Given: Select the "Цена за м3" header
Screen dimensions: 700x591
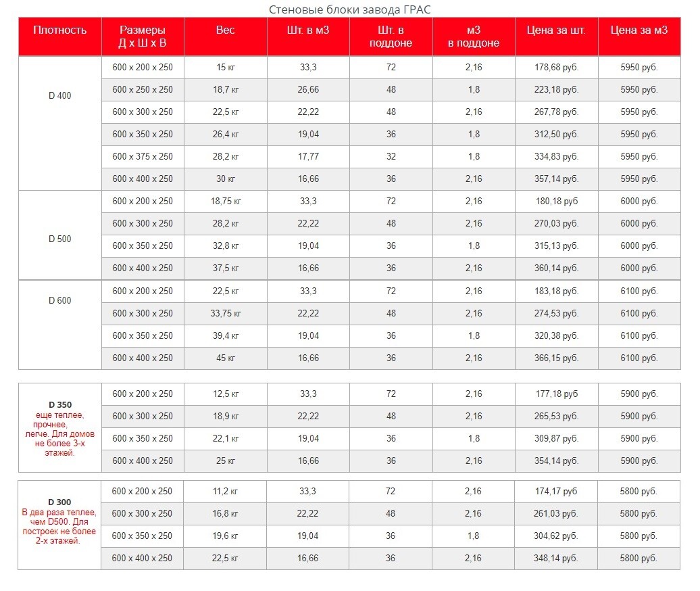Looking at the screenshot, I should tap(639, 30).
